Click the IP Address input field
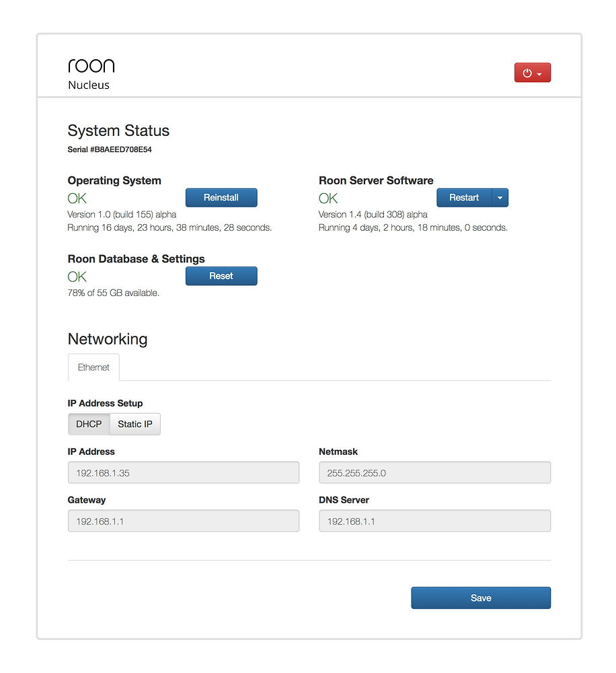 (184, 472)
